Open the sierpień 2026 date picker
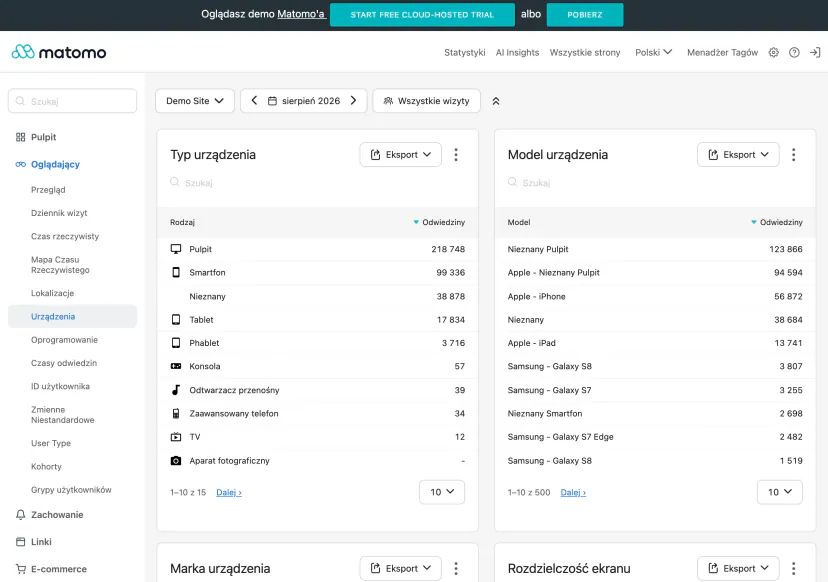Screen dimensions: 828x582 (x=304, y=100)
